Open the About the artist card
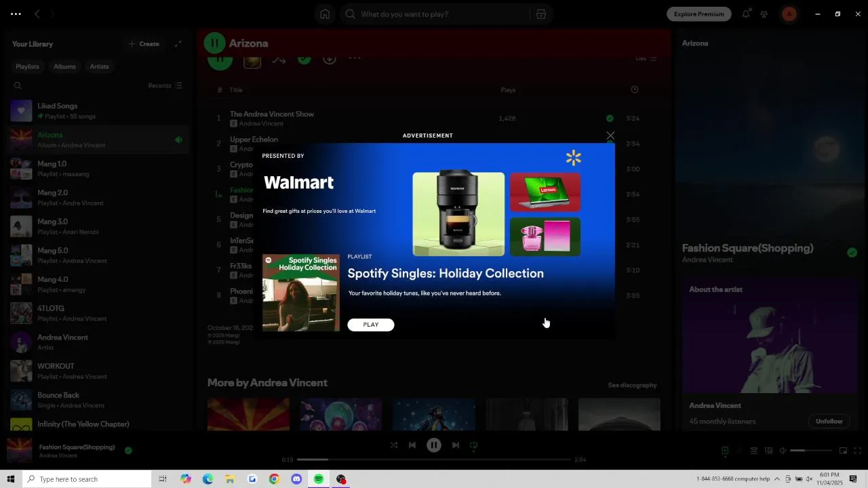The image size is (868, 488). pos(769,354)
